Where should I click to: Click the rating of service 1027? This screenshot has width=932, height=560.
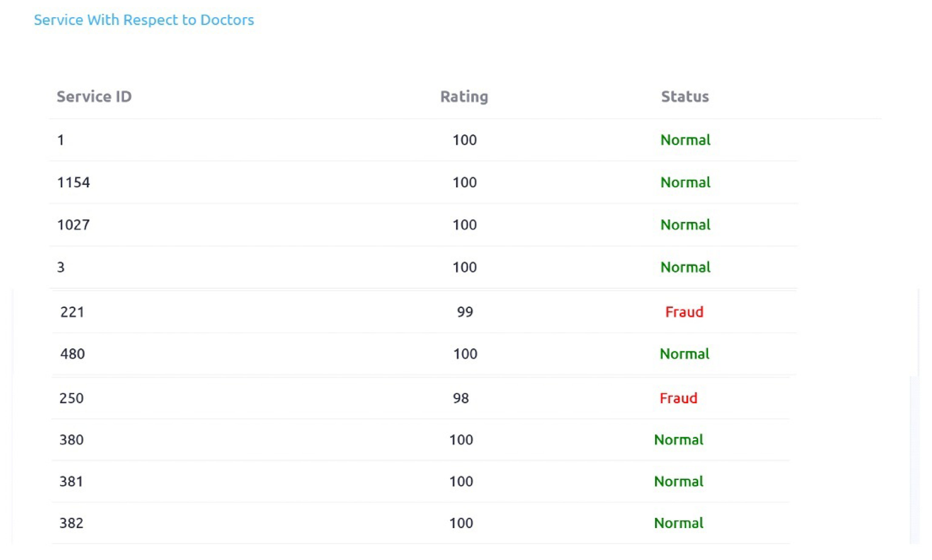click(464, 225)
